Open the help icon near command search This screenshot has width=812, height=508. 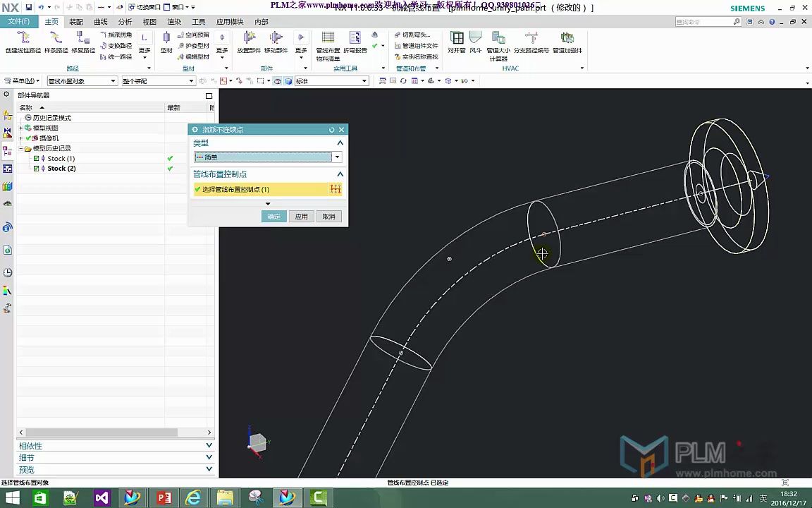(x=772, y=22)
